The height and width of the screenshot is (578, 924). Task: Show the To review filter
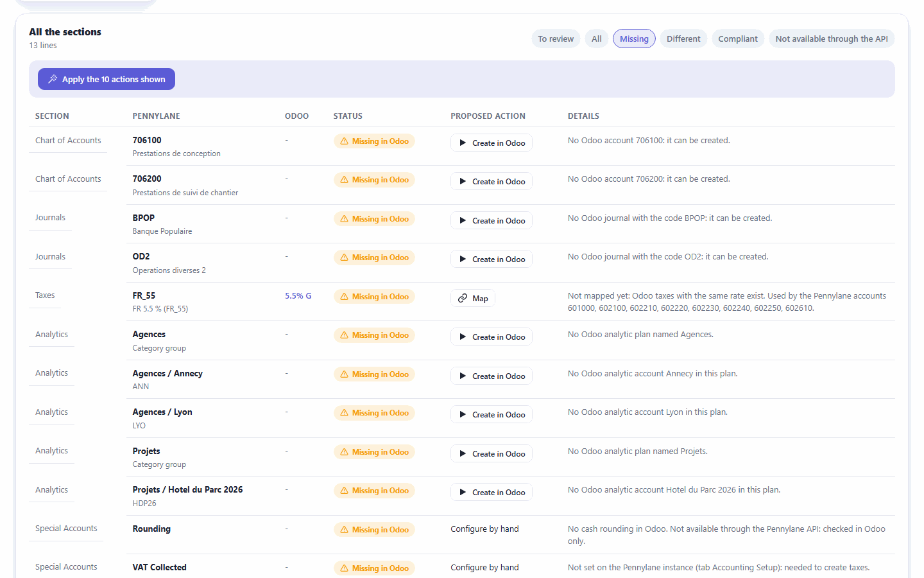click(556, 39)
